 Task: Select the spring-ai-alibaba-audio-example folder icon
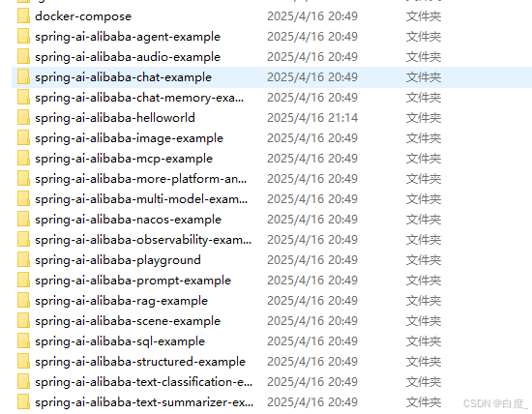coord(23,57)
